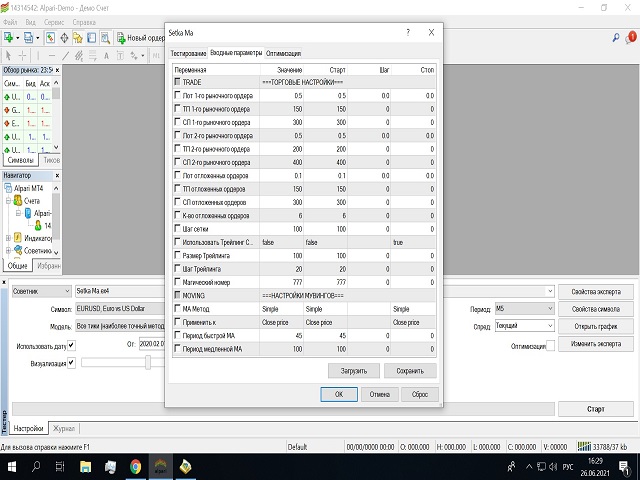The width and height of the screenshot is (640, 480).
Task: Toggle the Strategy Tester magnifier icon
Action: click(x=105, y=38)
